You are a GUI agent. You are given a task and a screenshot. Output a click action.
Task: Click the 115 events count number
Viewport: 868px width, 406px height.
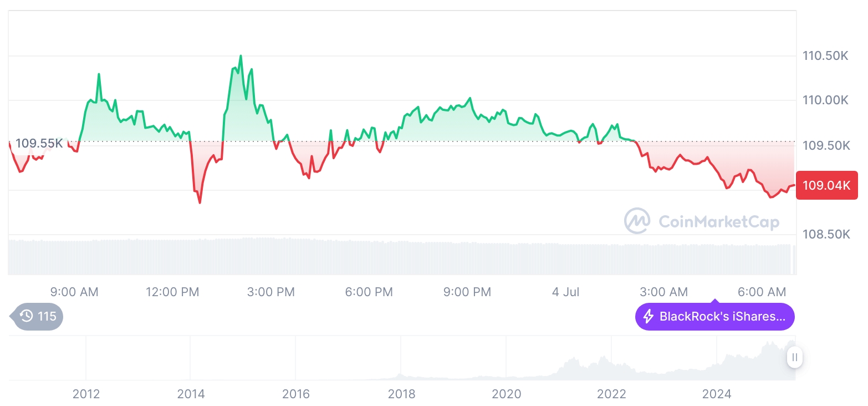coord(47,316)
